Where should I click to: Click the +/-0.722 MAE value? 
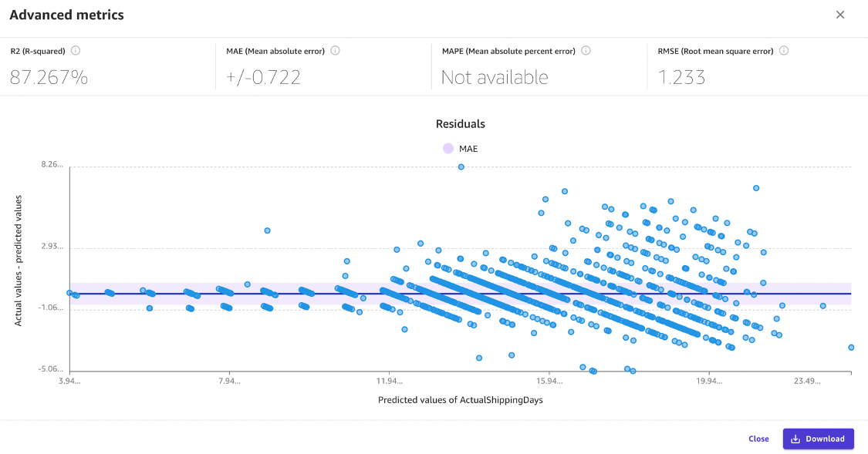[263, 77]
